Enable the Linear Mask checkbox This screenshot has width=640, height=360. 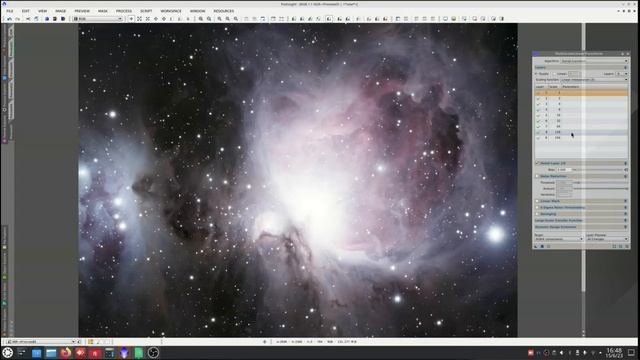pyautogui.click(x=537, y=201)
